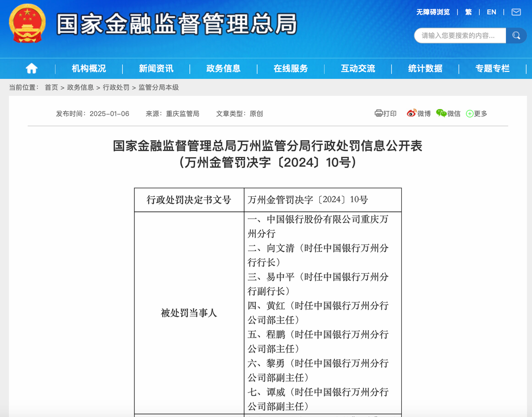Click entry 五、程鹏
The height and width of the screenshot is (417, 532).
[318, 342]
